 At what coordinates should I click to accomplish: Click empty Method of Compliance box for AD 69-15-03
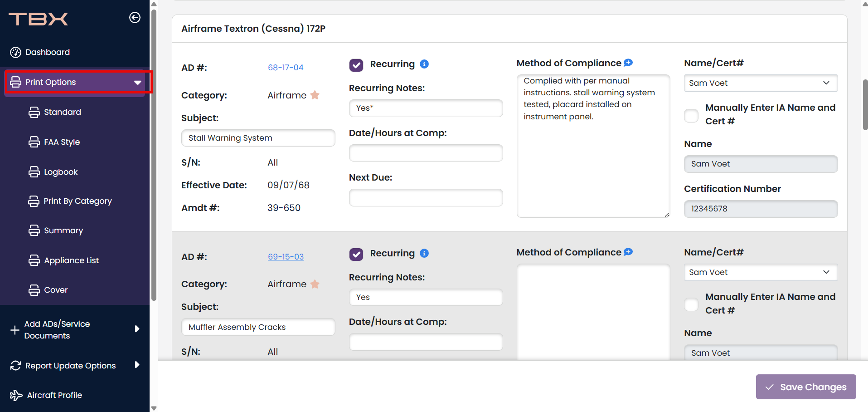point(593,313)
